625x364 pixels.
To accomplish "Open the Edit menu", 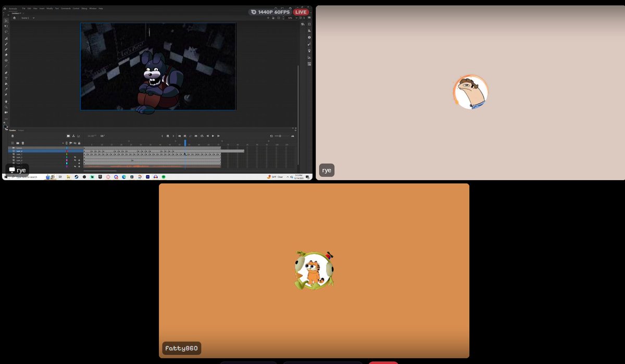I will (29, 8).
